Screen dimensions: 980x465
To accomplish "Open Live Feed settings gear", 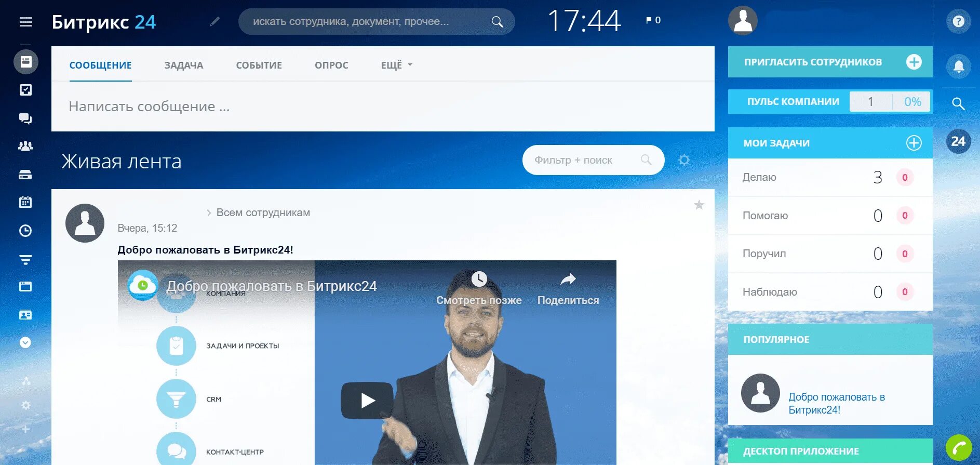I will 684,160.
